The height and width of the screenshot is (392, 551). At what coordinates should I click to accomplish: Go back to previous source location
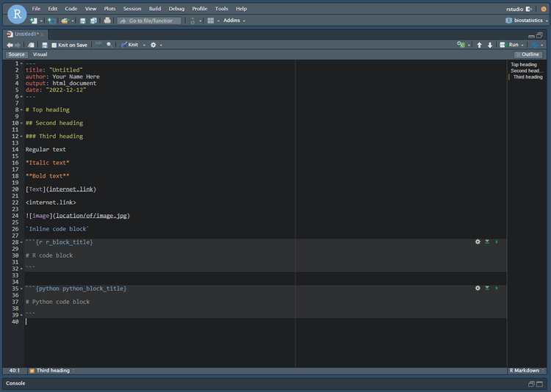(x=10, y=45)
